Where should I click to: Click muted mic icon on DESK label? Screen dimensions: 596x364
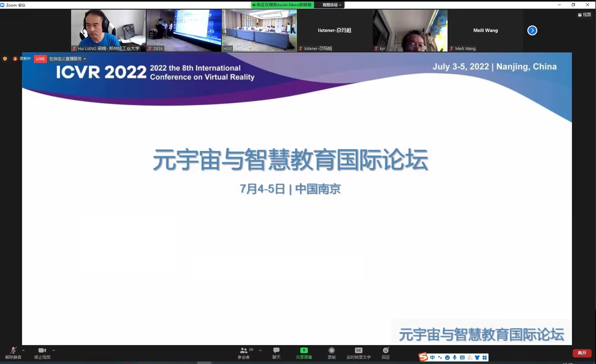150,48
